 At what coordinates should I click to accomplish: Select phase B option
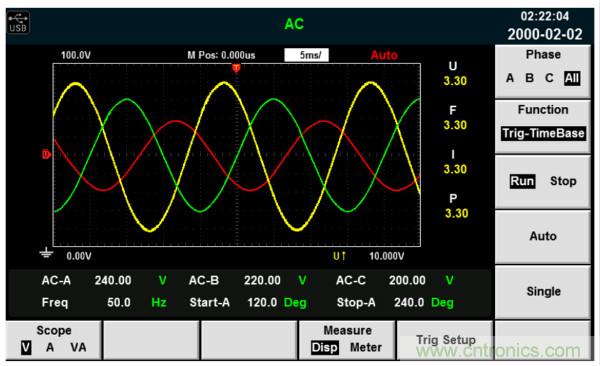pos(530,78)
